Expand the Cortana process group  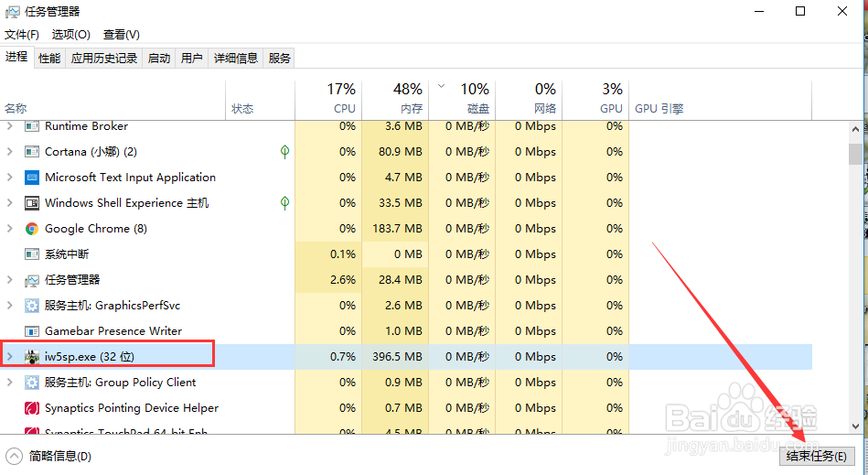point(10,152)
